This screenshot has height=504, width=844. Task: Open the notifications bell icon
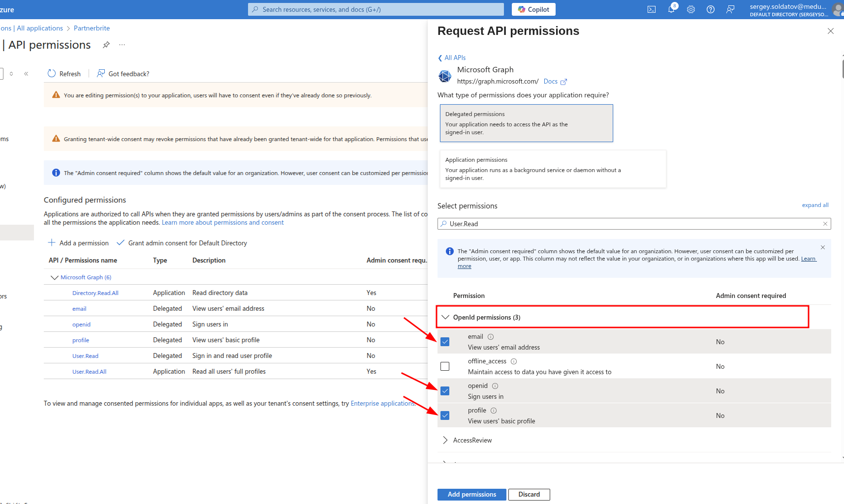[x=672, y=9]
